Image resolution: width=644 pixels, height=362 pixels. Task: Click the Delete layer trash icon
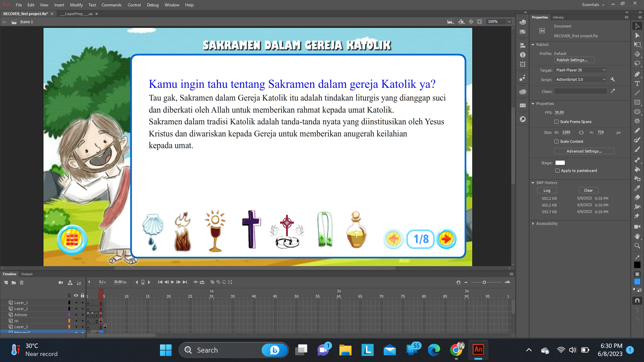pos(22,283)
